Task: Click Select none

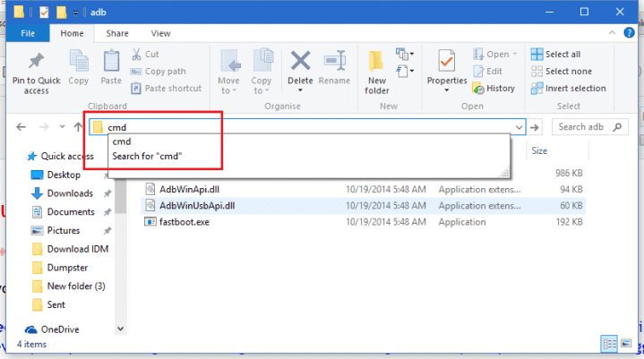Action: pyautogui.click(x=561, y=72)
